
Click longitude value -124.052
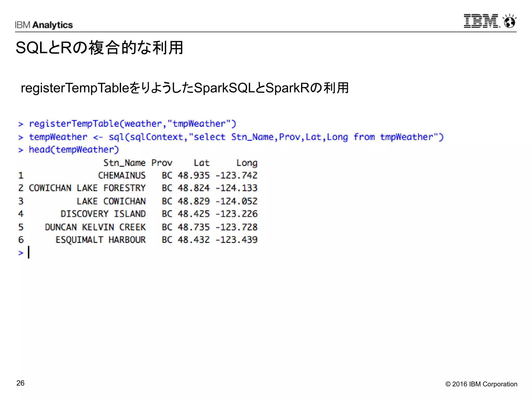237,201
